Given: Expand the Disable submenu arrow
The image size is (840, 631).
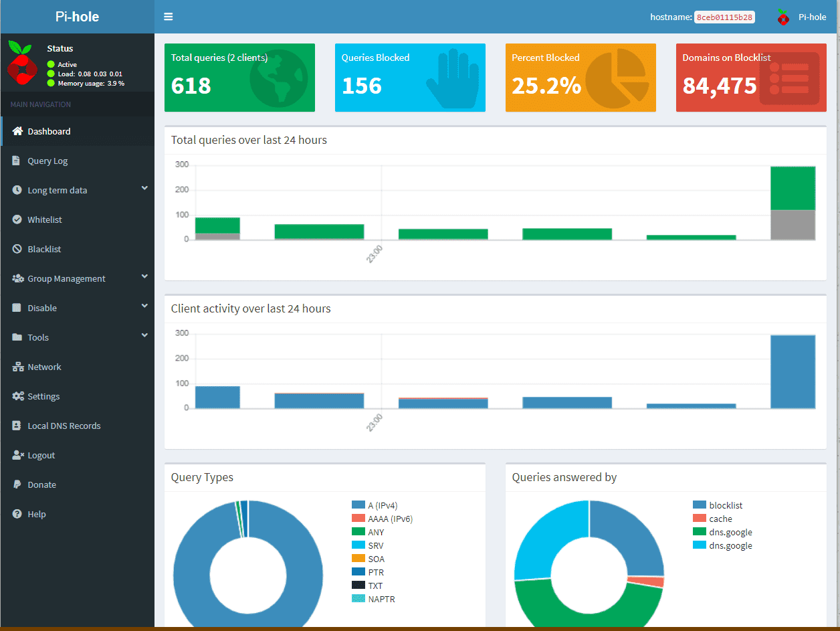Looking at the screenshot, I should click(144, 307).
